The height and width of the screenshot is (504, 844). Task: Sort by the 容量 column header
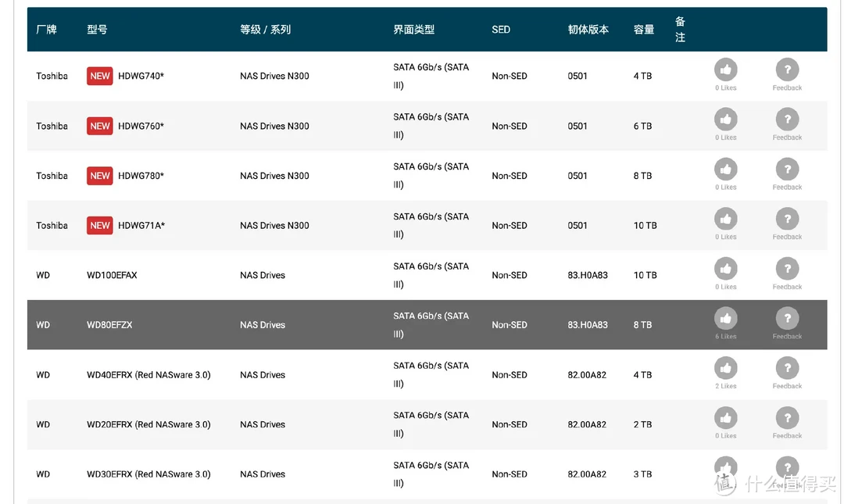pos(642,29)
